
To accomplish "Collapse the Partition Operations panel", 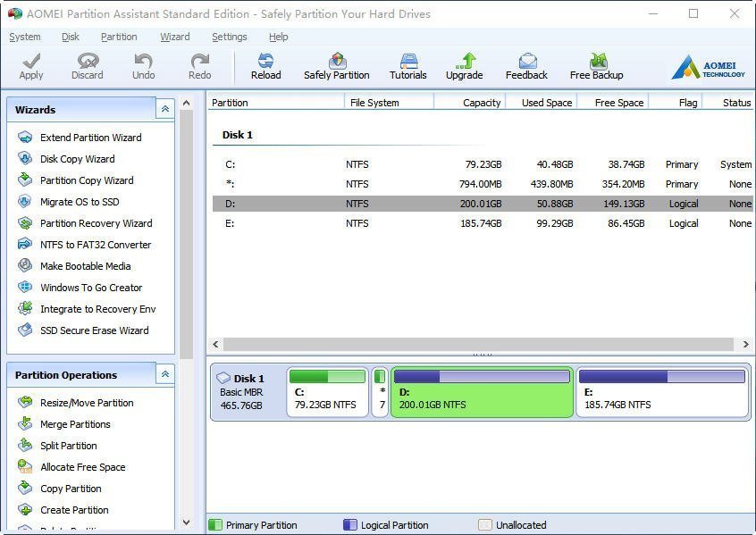I will point(165,374).
